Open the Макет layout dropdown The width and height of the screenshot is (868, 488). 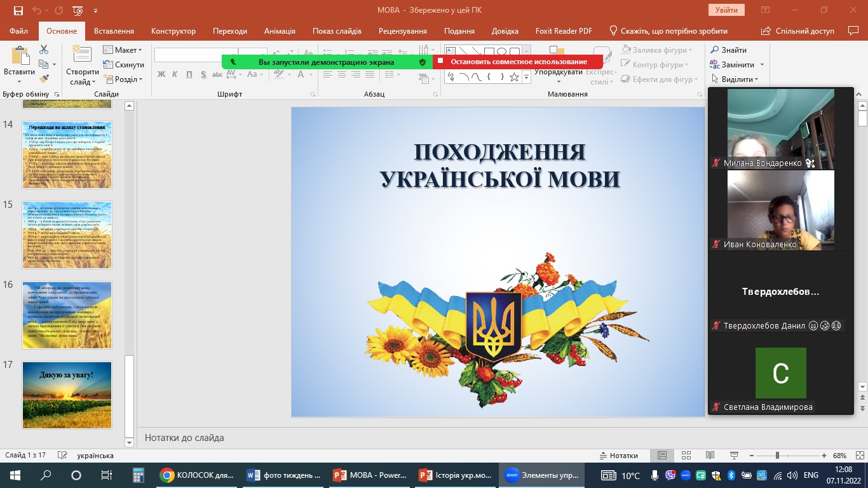tap(123, 50)
